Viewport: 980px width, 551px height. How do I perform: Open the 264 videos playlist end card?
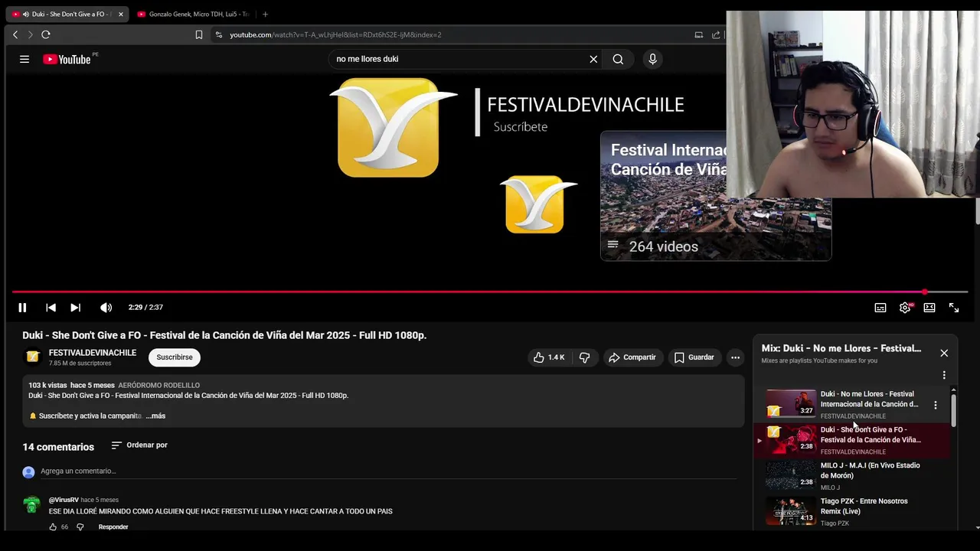[x=715, y=196]
